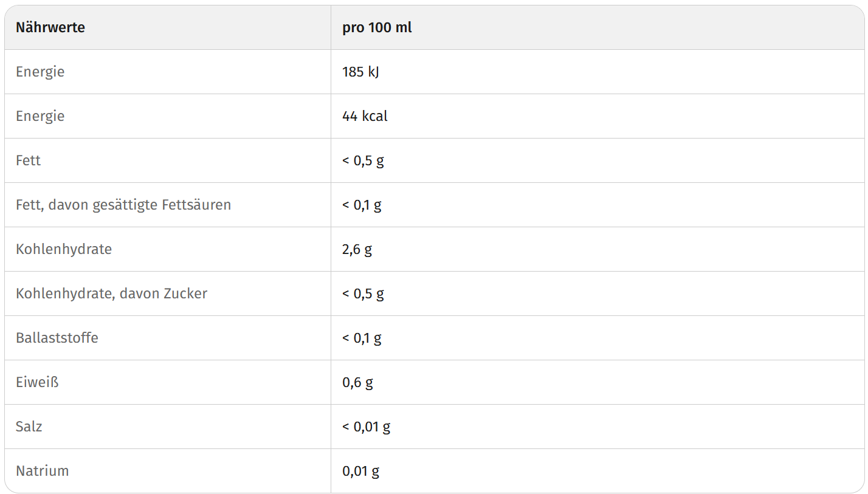
Task: Click the first Energie row label
Action: click(40, 72)
